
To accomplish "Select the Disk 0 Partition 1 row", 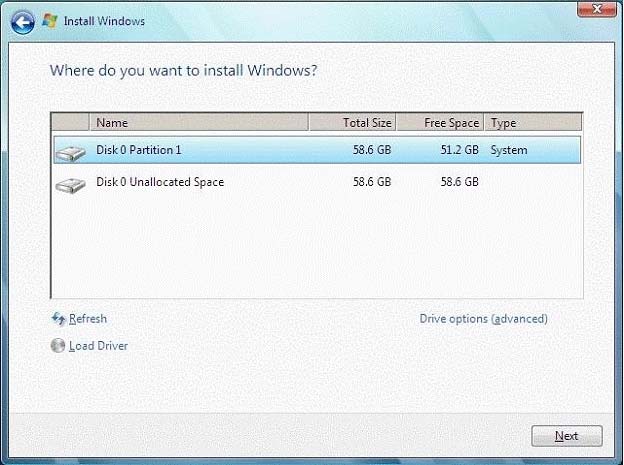I will click(317, 150).
